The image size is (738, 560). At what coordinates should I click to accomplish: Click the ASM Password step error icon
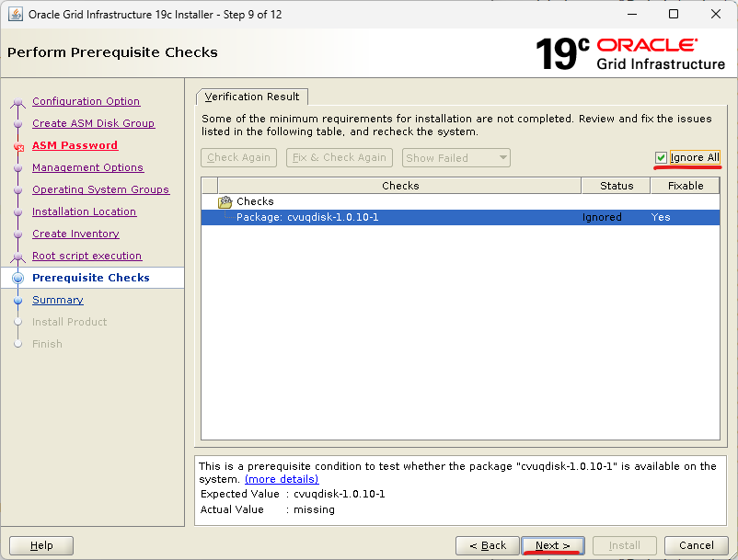click(17, 146)
